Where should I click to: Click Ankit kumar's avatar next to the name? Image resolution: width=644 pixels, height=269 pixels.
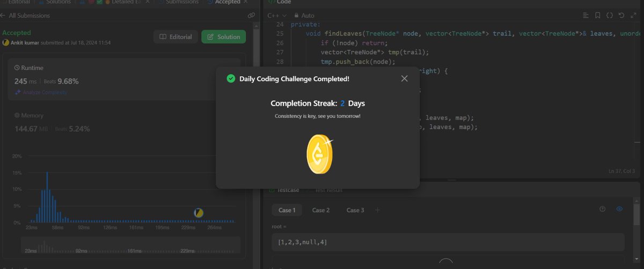click(5, 42)
